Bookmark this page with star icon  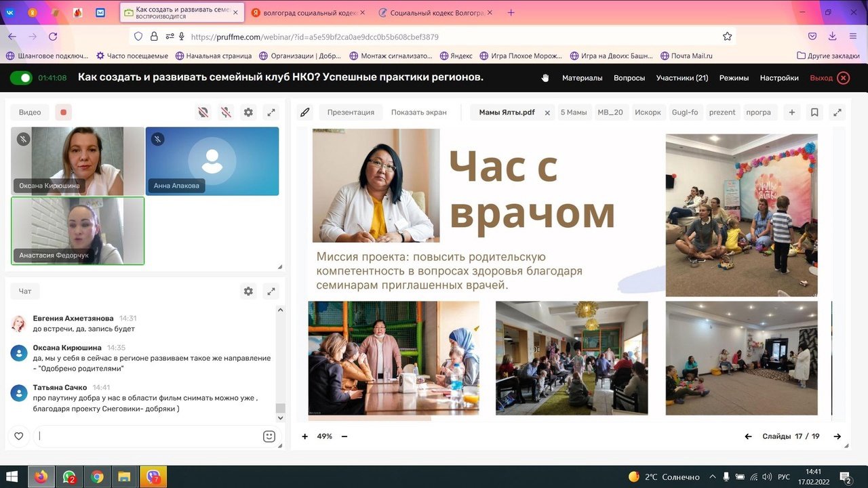[727, 37]
